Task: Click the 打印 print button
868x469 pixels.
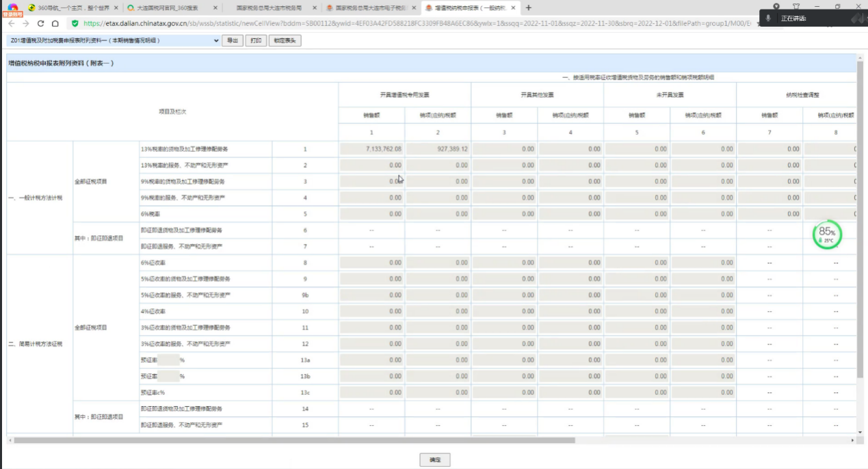Action: [x=256, y=41]
